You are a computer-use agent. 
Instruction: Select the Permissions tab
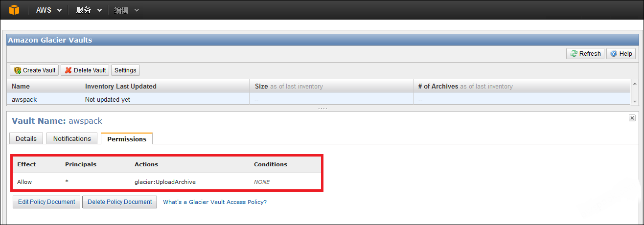coord(127,139)
